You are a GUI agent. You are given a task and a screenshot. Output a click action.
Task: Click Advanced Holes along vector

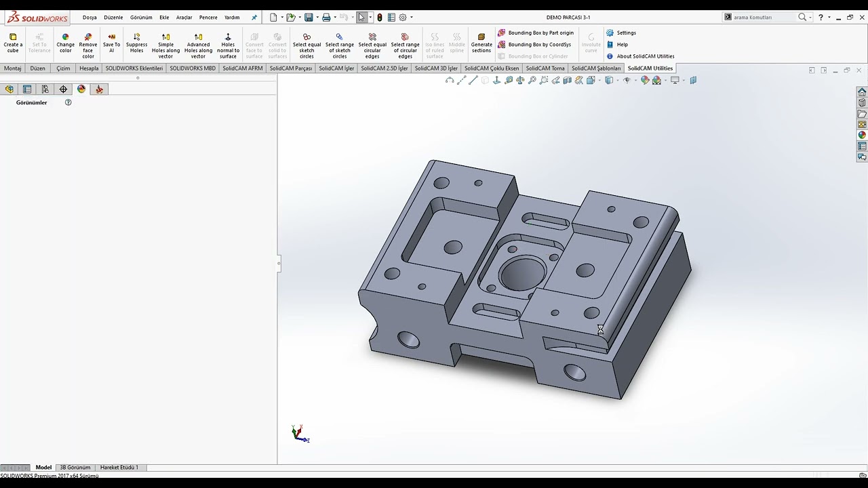click(198, 45)
